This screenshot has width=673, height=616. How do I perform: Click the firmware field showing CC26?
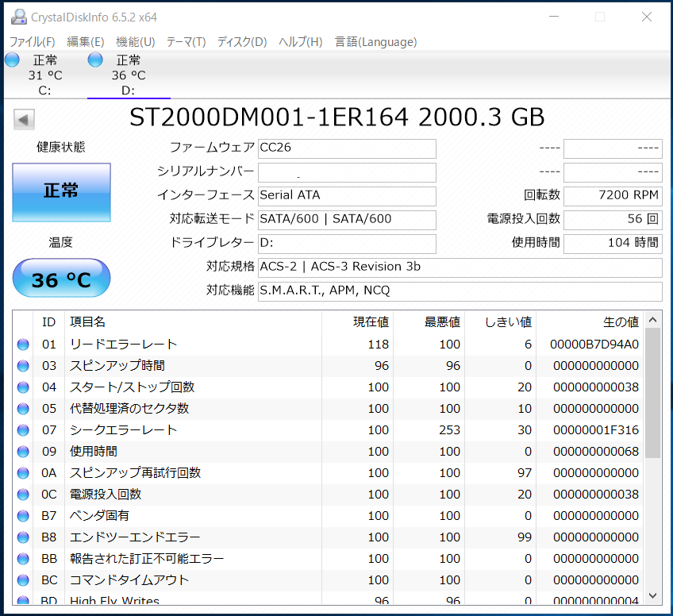[x=347, y=148]
